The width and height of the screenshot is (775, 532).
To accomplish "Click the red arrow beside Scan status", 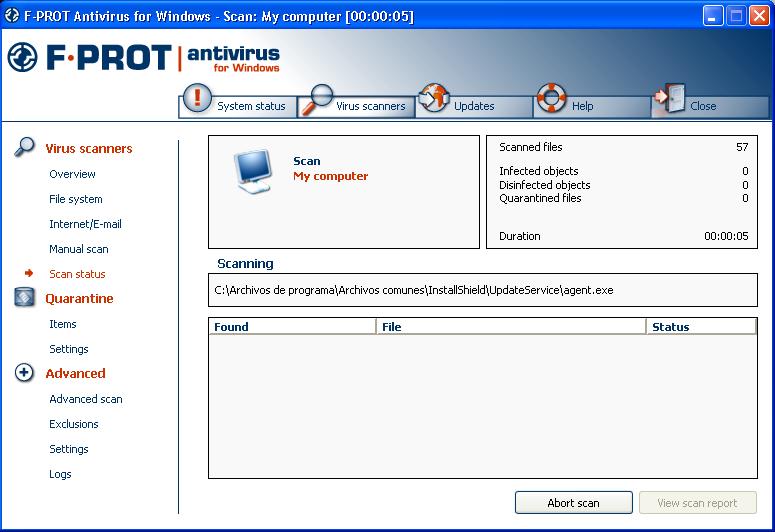I will coord(29,273).
